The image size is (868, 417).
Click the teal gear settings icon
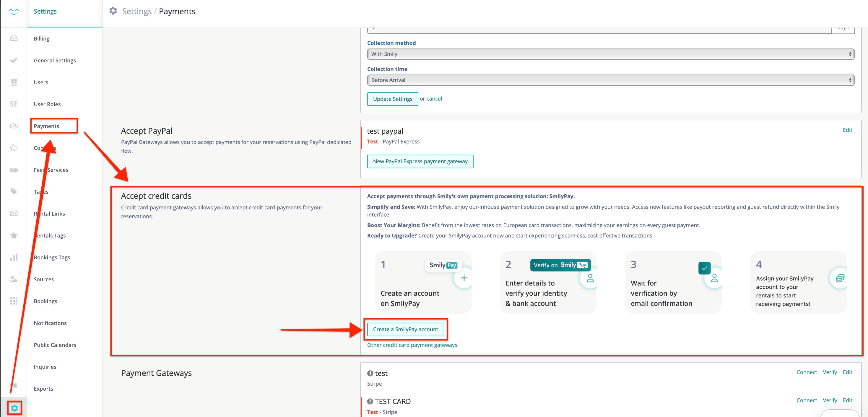click(x=14, y=408)
